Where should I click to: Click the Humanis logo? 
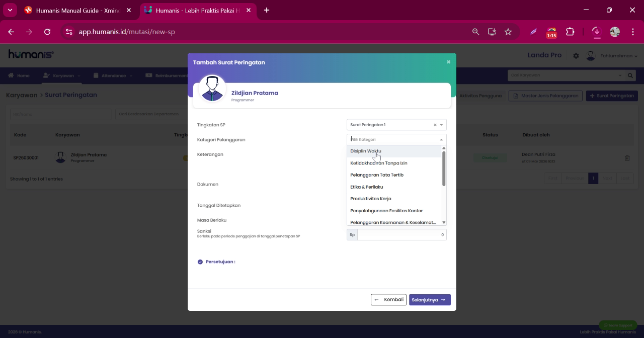coord(31,55)
